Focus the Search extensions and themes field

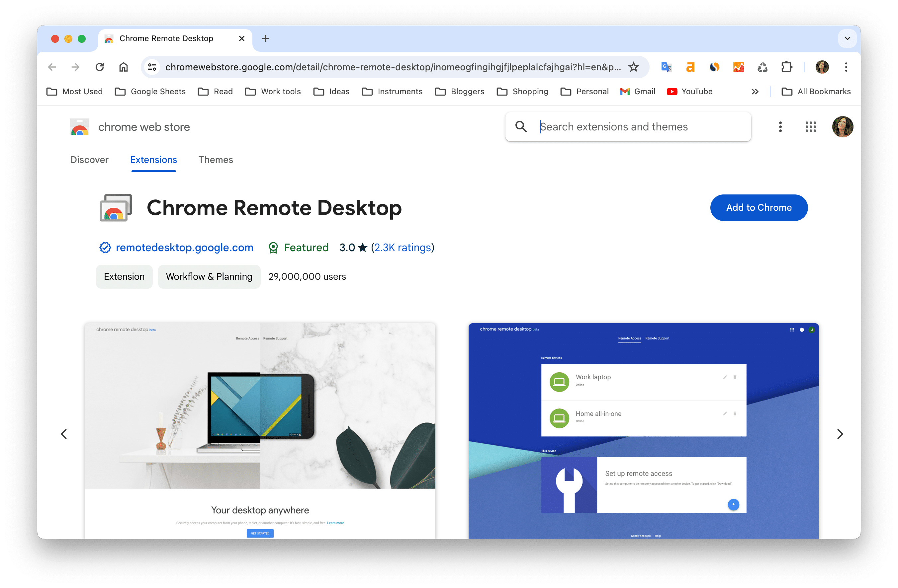[x=628, y=127]
